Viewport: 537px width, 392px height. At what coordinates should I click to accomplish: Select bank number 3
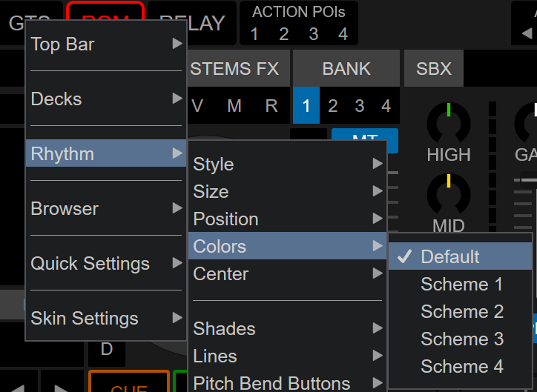click(x=360, y=107)
